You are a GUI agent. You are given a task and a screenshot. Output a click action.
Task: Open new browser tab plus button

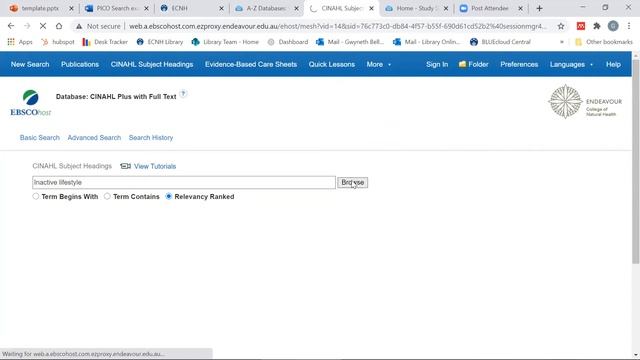click(539, 8)
